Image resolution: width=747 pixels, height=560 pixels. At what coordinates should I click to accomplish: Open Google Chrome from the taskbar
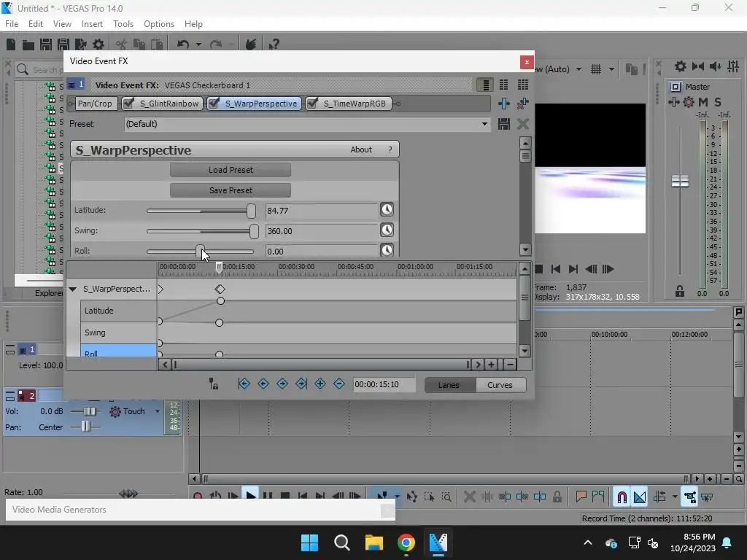(406, 542)
